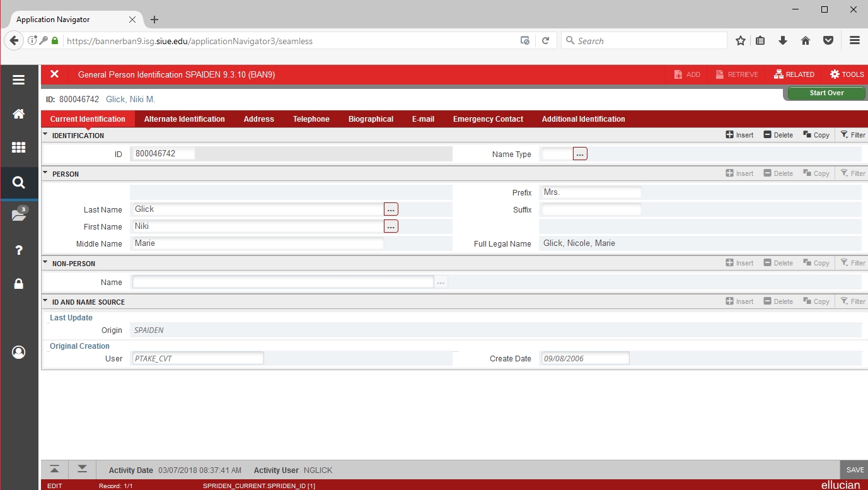Viewport: 868px width, 490px height.
Task: Close the SPAIDEN page with X icon
Action: (55, 74)
